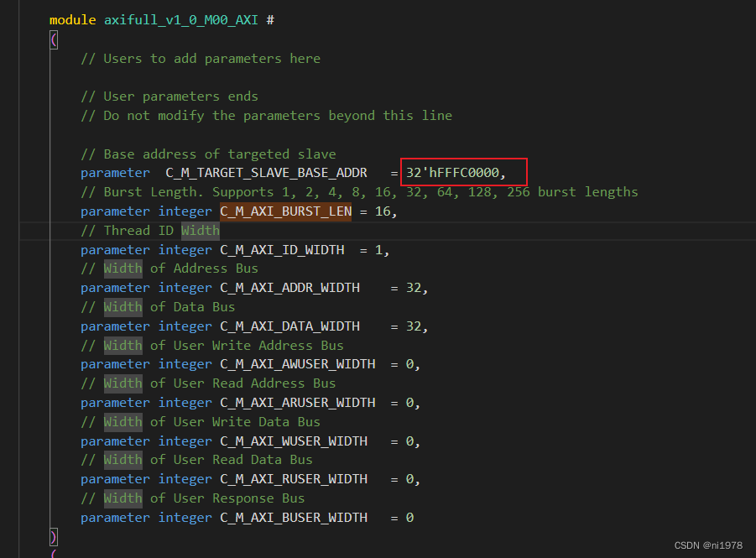Viewport: 756px width, 558px height.
Task: Click the C_M_AXI_ARUSER_WIDTH parameter name
Action: click(x=298, y=402)
